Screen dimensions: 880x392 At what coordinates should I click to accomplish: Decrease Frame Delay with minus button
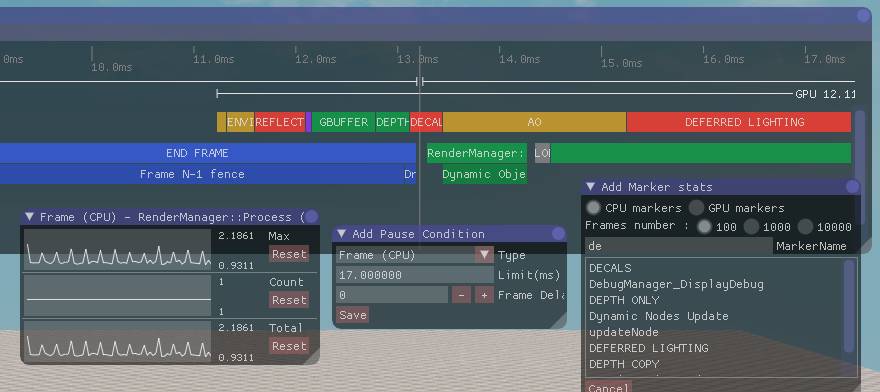click(461, 295)
